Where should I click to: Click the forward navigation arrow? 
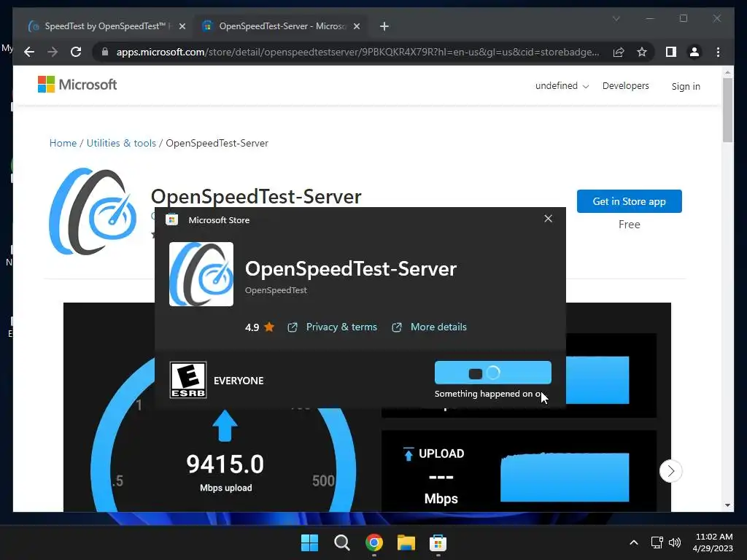pos(53,52)
